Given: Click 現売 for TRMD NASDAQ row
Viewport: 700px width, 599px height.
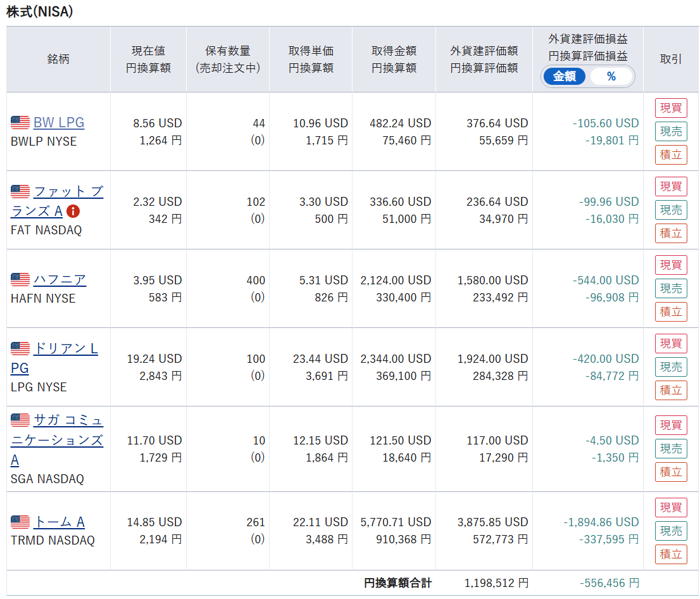Looking at the screenshot, I should click(x=671, y=531).
